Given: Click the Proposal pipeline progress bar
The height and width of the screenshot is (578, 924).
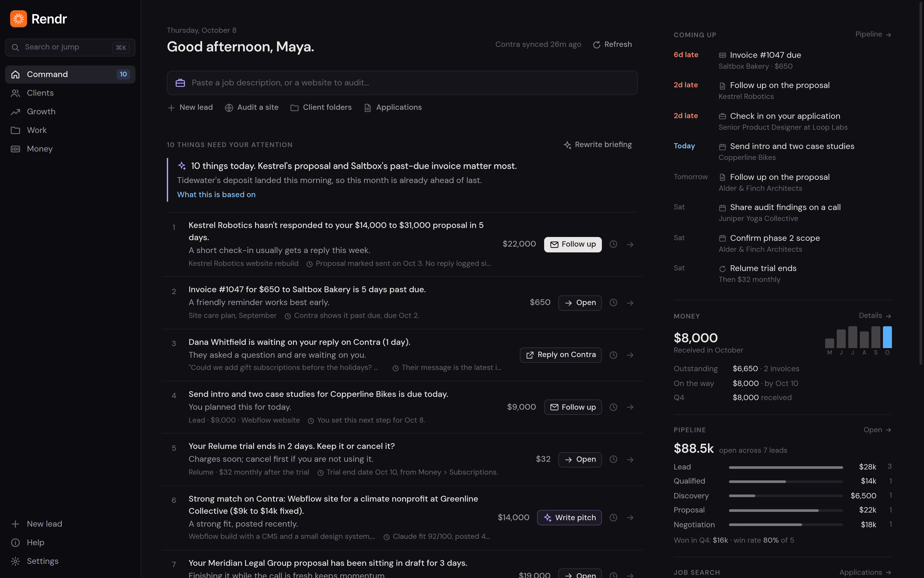Looking at the screenshot, I should click(x=785, y=510).
